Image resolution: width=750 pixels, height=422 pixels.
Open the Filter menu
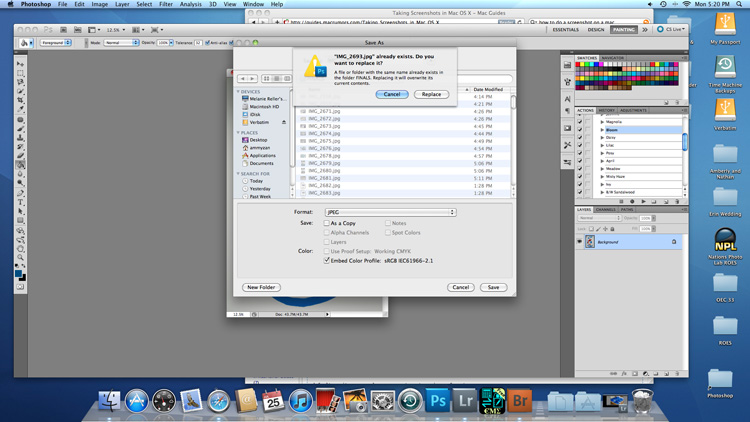click(x=165, y=4)
